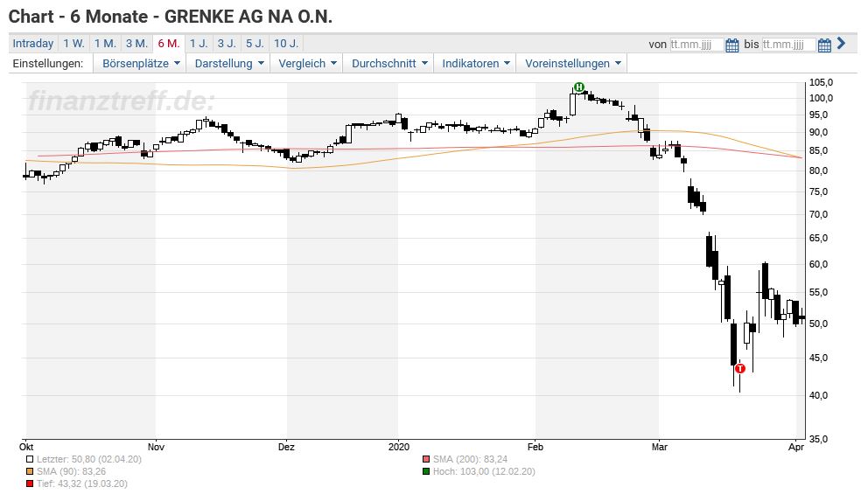Select the 3 M. time range tab
This screenshot has height=501, width=868.
pos(136,43)
